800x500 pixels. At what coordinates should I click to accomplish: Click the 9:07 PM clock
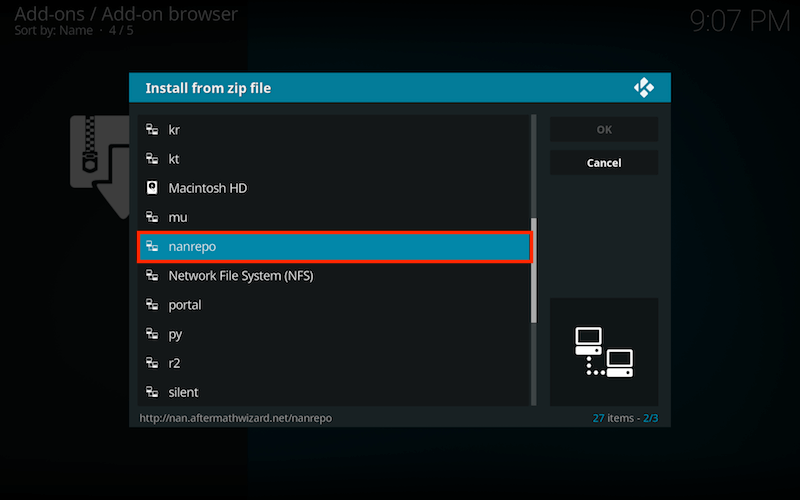740,21
